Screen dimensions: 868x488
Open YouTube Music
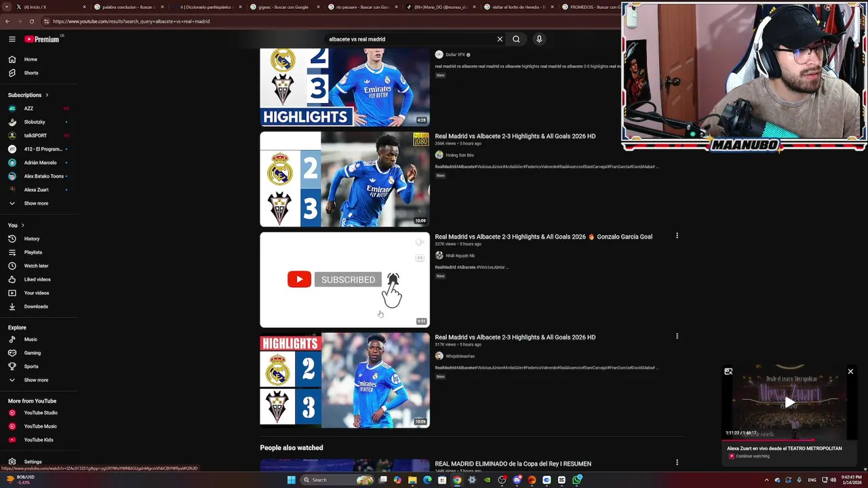click(x=39, y=426)
